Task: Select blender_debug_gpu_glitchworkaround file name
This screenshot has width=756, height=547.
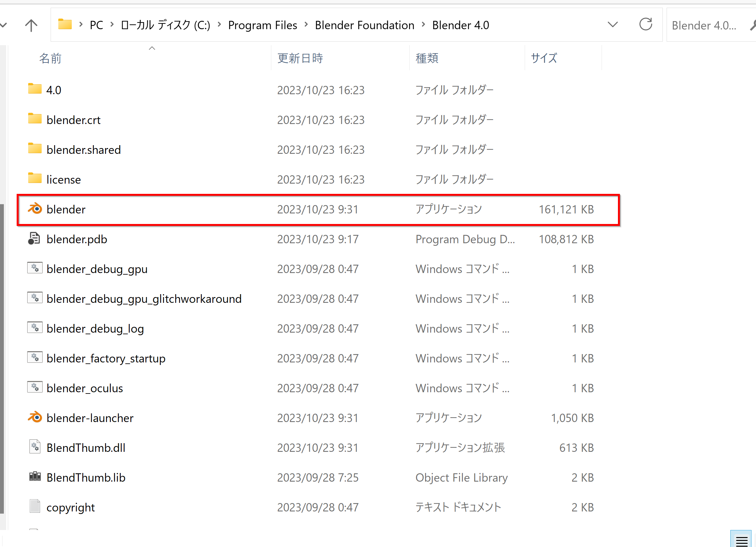Action: pyautogui.click(x=144, y=299)
